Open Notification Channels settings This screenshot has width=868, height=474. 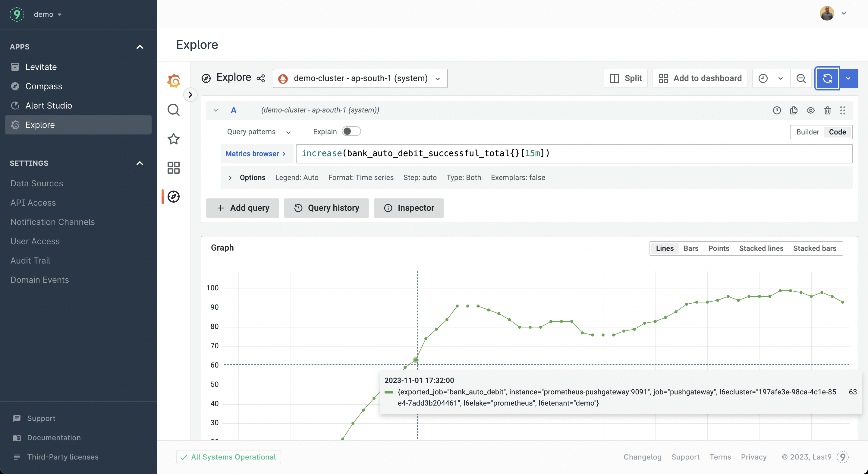pyautogui.click(x=52, y=222)
